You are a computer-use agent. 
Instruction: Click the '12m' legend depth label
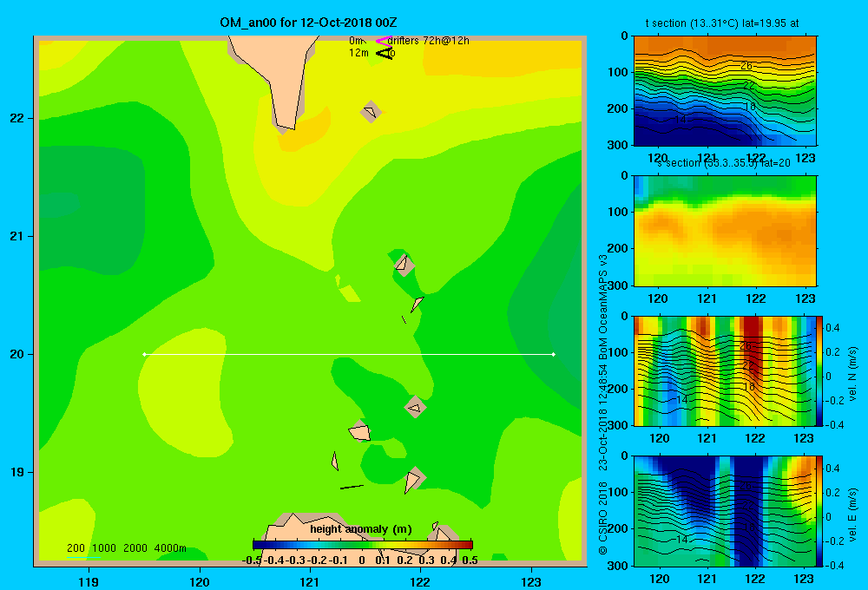coord(358,53)
